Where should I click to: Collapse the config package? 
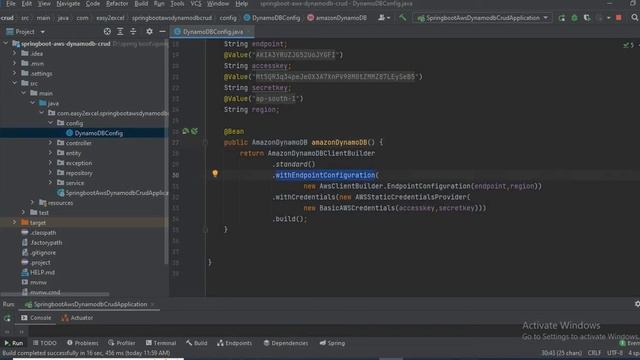(51, 123)
